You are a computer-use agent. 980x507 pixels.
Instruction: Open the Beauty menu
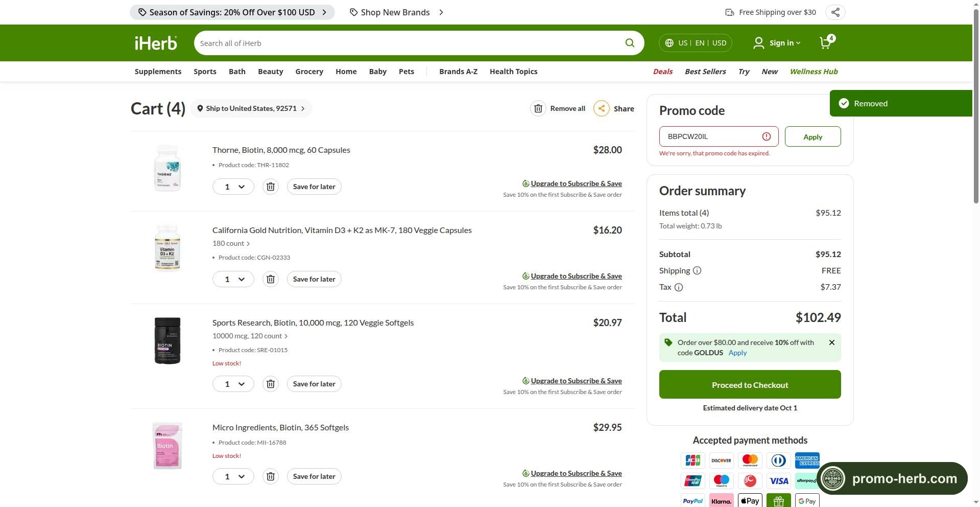pyautogui.click(x=270, y=72)
